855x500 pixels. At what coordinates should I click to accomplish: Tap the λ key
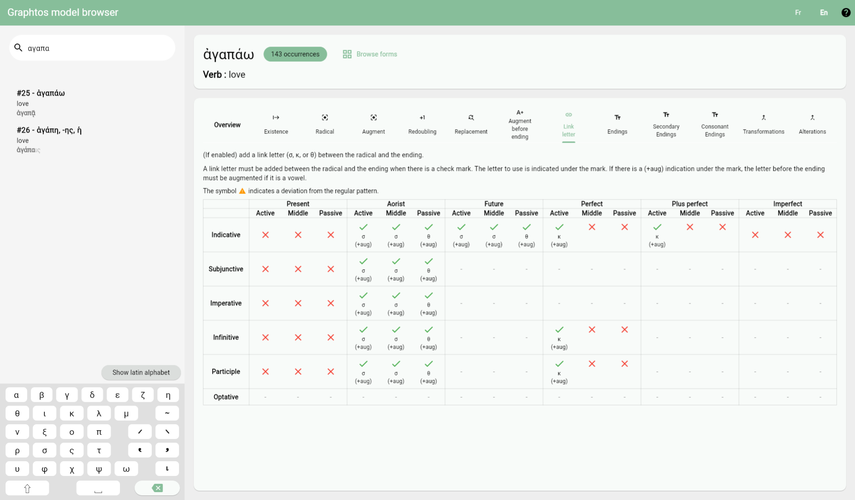coord(99,413)
